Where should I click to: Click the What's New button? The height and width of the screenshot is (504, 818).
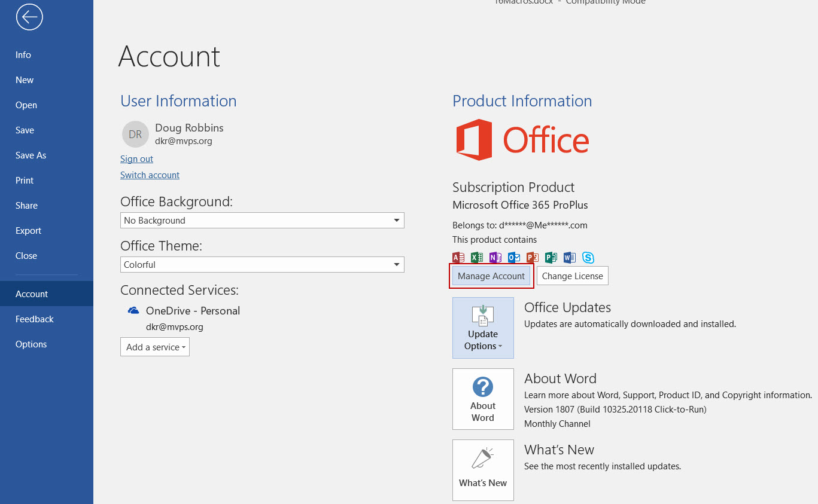pyautogui.click(x=483, y=471)
